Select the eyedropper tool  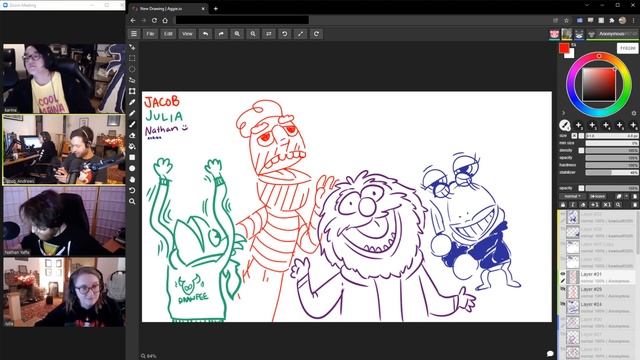pos(132,102)
